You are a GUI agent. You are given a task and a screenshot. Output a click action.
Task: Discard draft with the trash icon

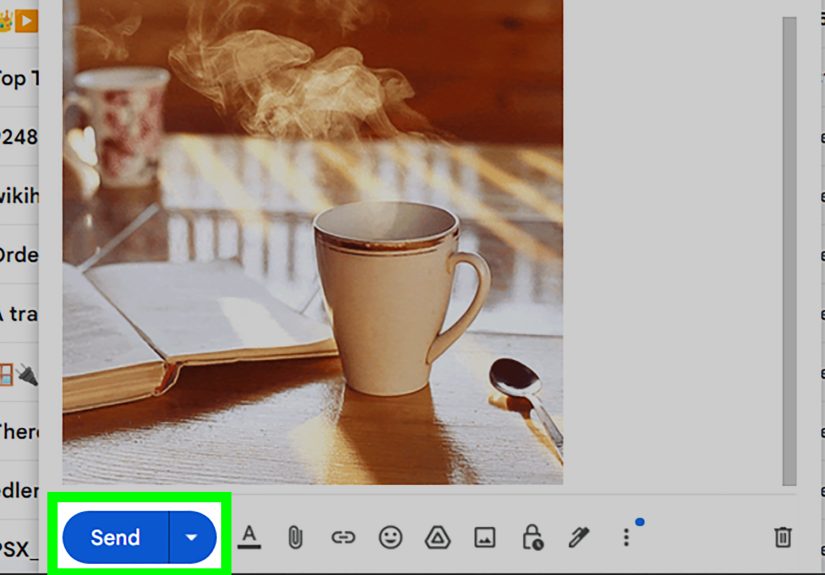tap(782, 537)
